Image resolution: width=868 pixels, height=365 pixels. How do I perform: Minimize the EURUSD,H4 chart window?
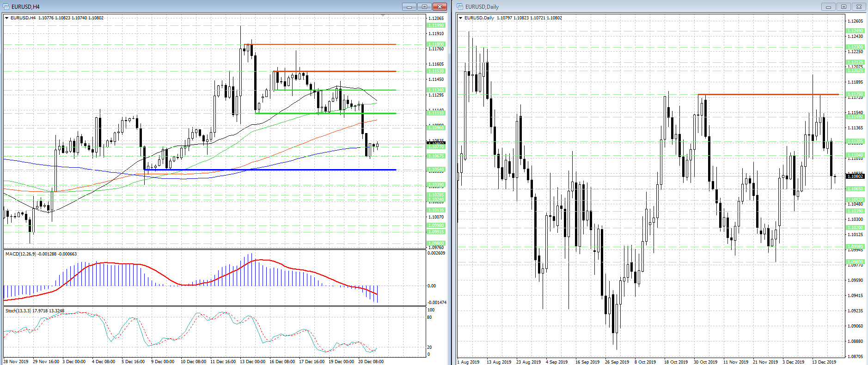[x=409, y=6]
